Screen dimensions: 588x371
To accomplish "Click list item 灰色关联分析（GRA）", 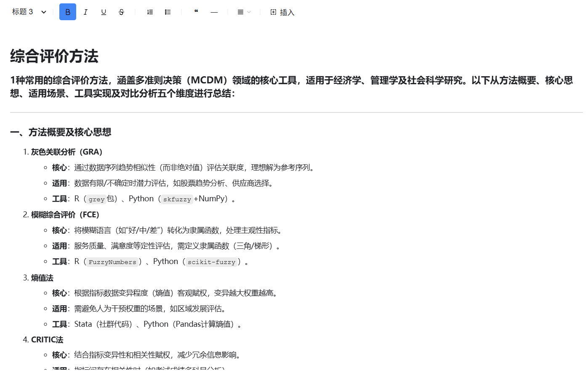I will 67,152.
